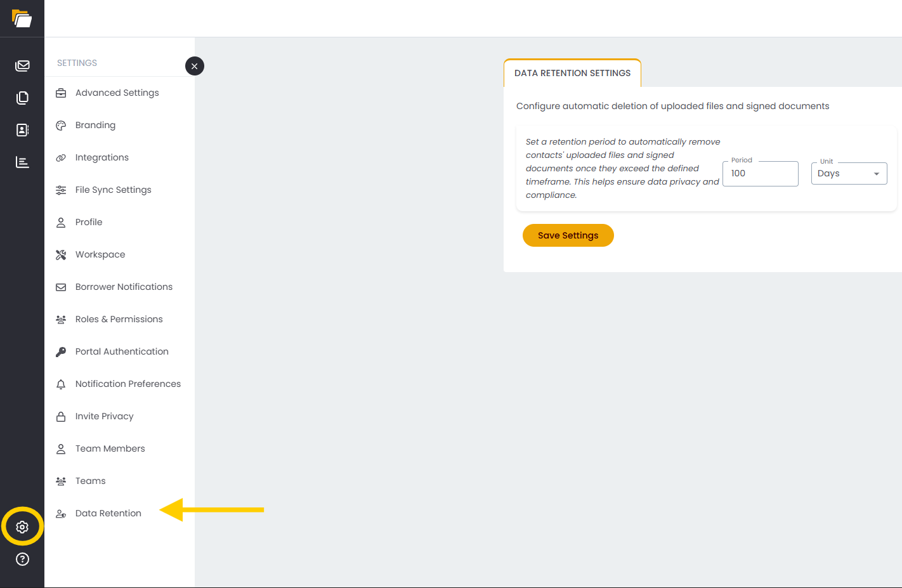Select File Sync Settings
The image size is (902, 588).
click(113, 190)
